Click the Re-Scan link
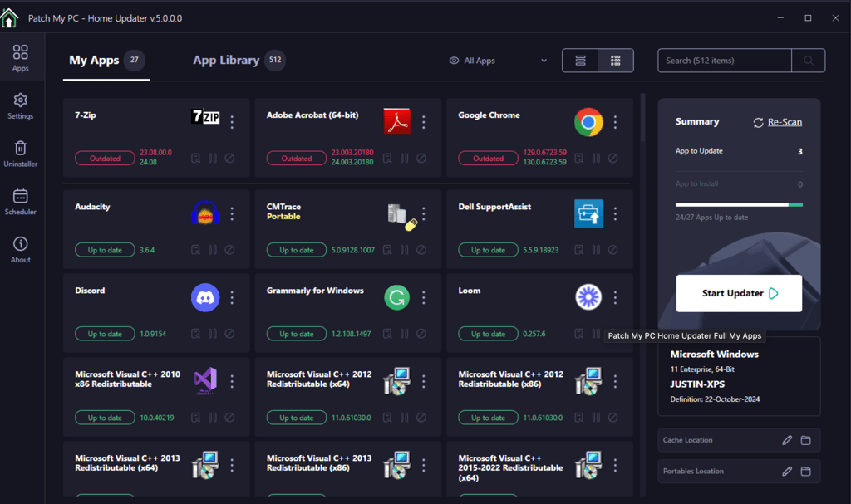The image size is (851, 504). click(778, 122)
